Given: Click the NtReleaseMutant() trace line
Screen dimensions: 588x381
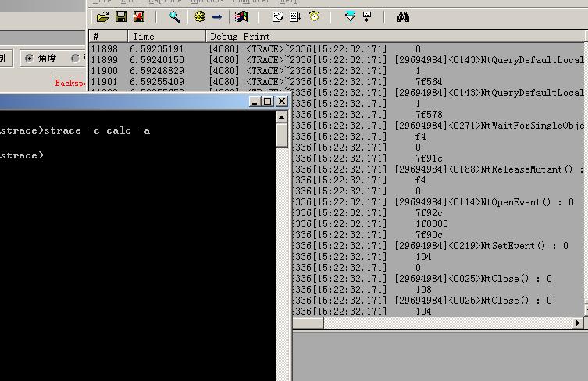Looking at the screenshot, I should coord(489,169).
